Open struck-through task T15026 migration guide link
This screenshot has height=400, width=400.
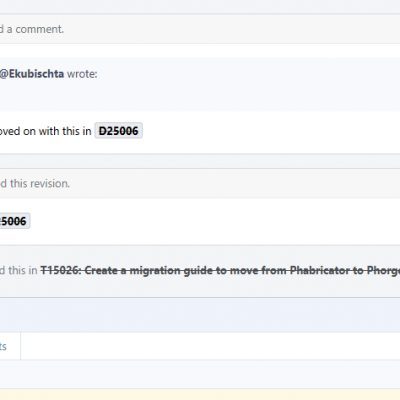coord(220,270)
